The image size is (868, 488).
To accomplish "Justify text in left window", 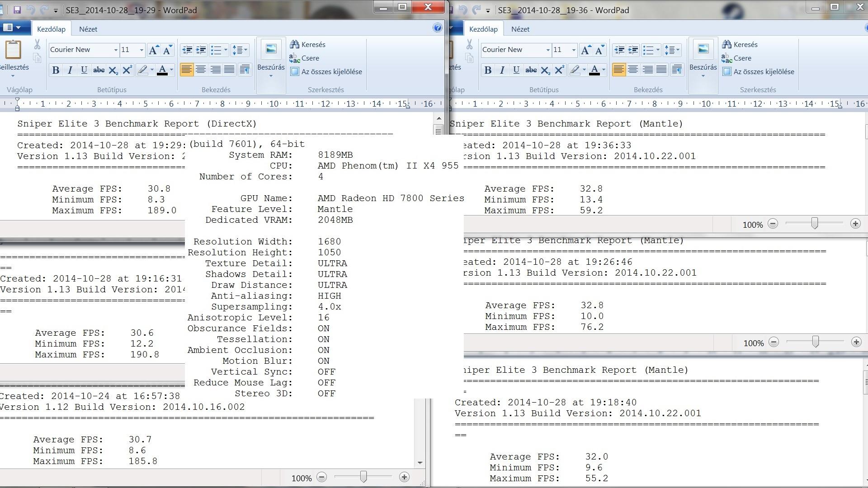I will pyautogui.click(x=229, y=70).
